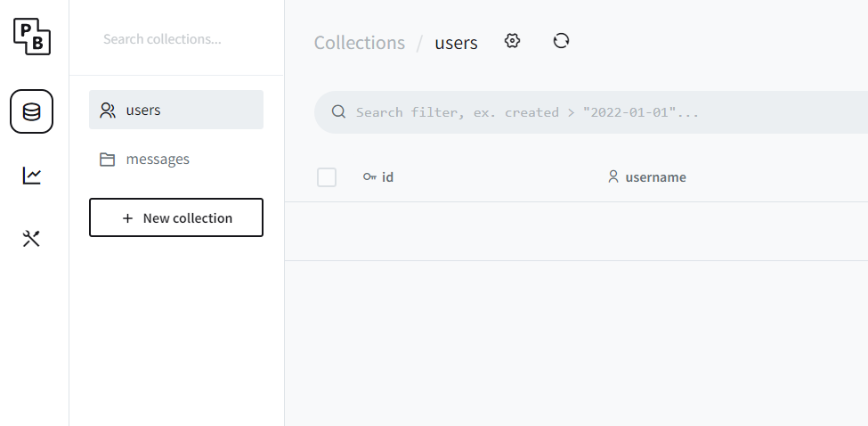Click the Collections breadcrumb link
The width and height of the screenshot is (868, 426).
[360, 43]
